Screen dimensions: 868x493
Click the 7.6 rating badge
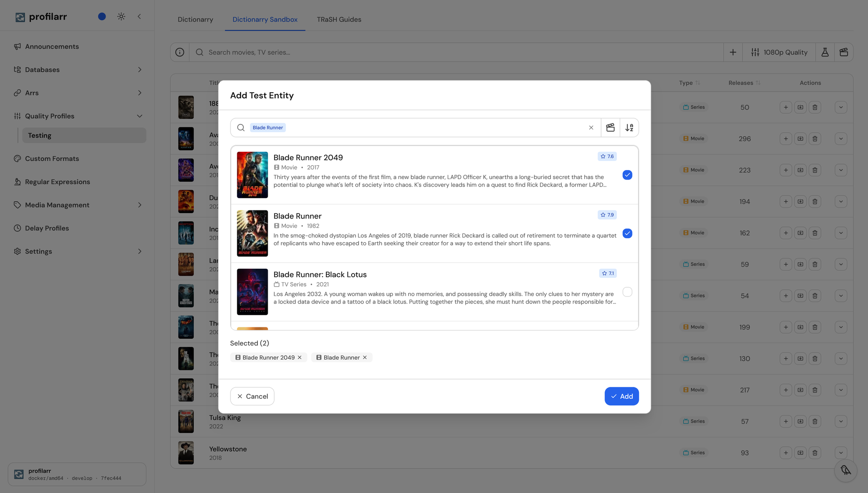[607, 157]
